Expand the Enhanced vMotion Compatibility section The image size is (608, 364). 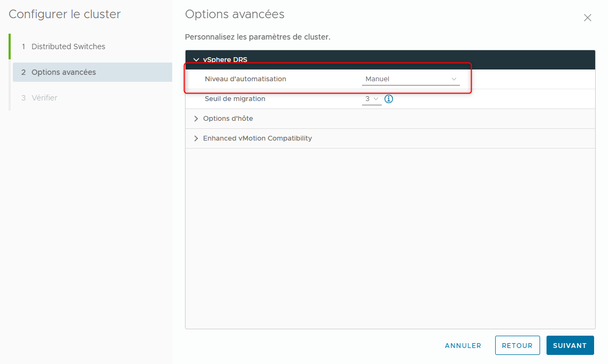tap(257, 138)
